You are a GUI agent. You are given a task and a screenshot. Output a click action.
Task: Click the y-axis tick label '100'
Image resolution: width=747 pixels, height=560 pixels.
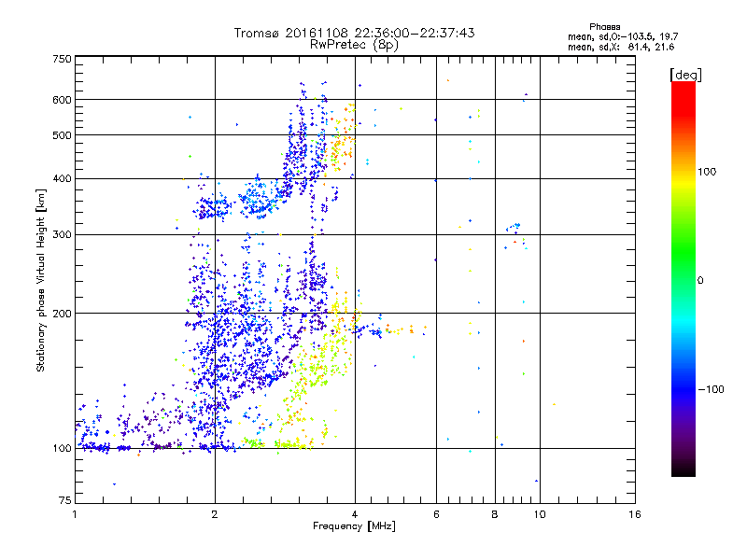62,448
